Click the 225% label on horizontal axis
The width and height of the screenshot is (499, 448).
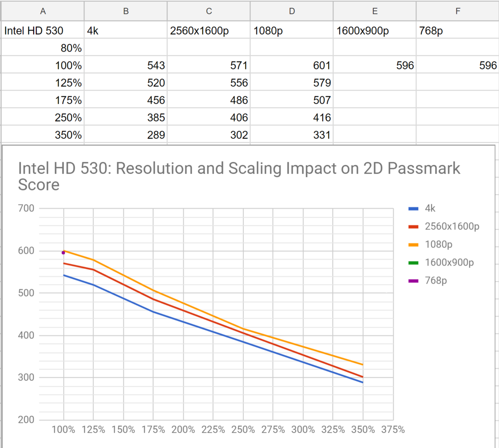tap(213, 430)
